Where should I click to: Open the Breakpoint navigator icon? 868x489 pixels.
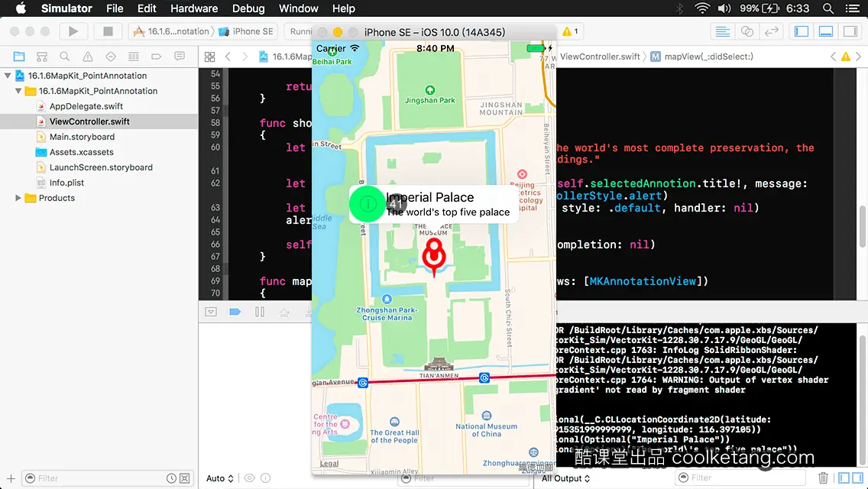pos(156,57)
